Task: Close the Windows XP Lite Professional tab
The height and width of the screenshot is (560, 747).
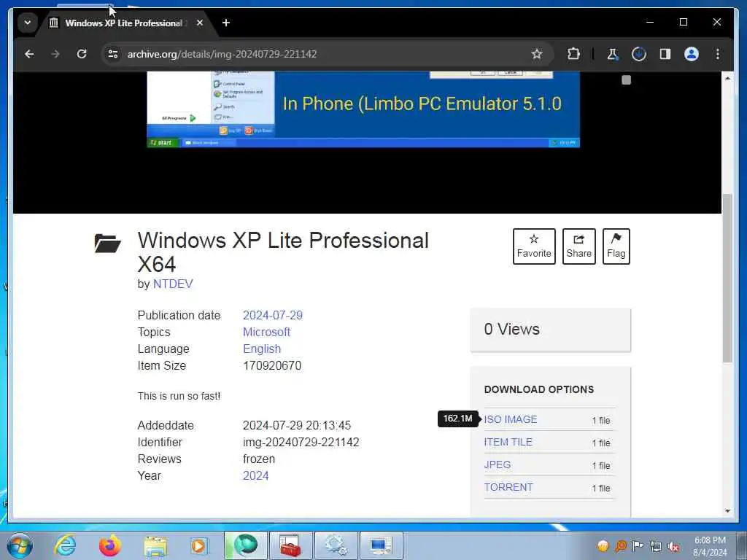Action: coord(200,23)
